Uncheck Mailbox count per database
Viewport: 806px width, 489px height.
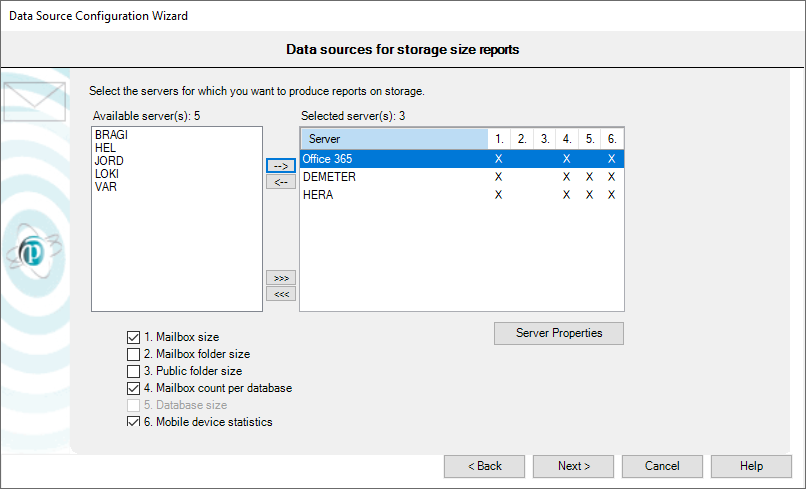pyautogui.click(x=134, y=388)
